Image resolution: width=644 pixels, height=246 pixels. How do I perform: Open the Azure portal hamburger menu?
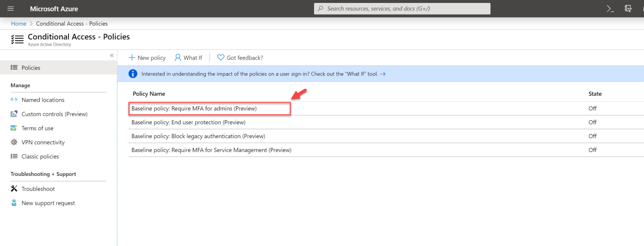click(x=10, y=8)
